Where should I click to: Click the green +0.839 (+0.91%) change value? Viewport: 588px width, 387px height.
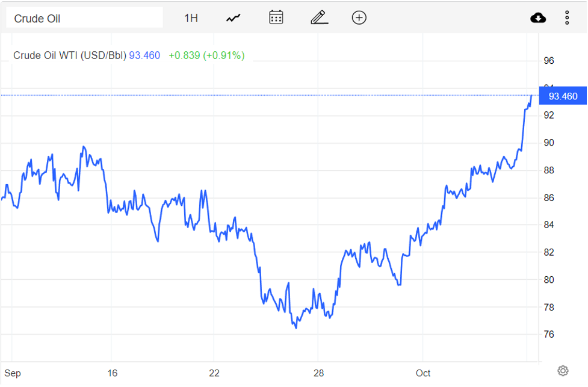point(206,55)
